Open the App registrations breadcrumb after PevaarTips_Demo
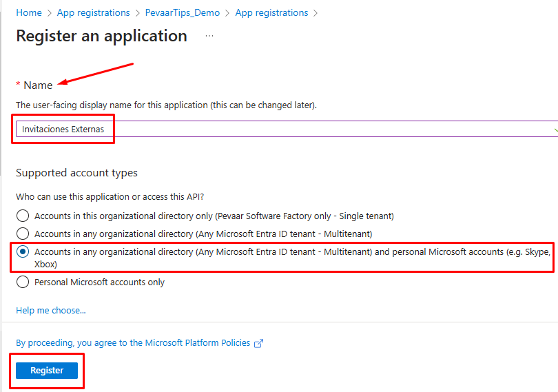Viewport: 558px width, 392px height. (x=271, y=13)
